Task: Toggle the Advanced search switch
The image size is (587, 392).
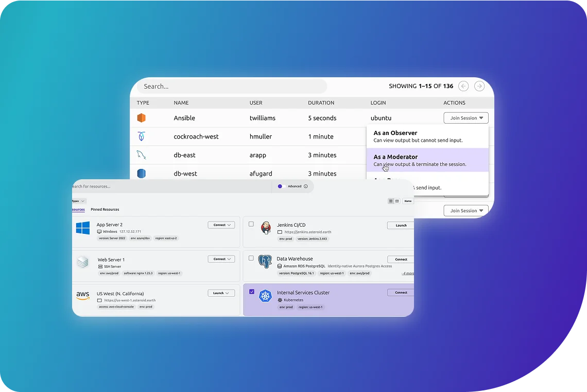Action: pos(281,186)
